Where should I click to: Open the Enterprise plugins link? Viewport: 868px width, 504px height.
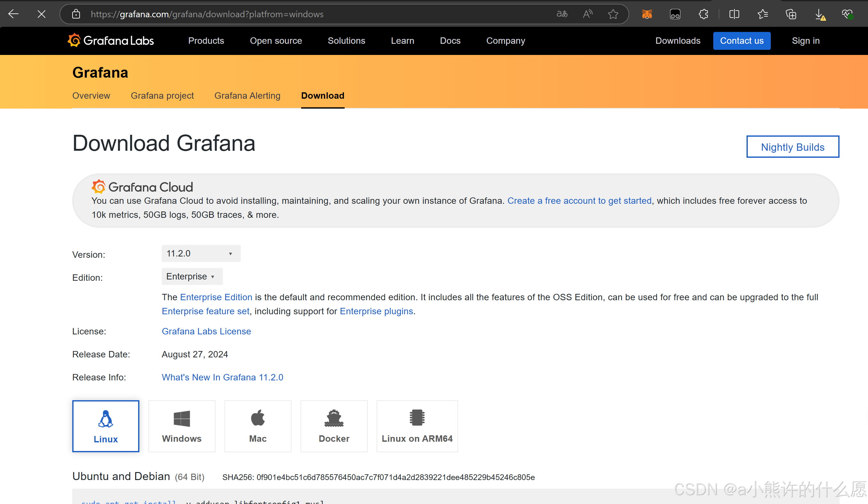(x=377, y=311)
